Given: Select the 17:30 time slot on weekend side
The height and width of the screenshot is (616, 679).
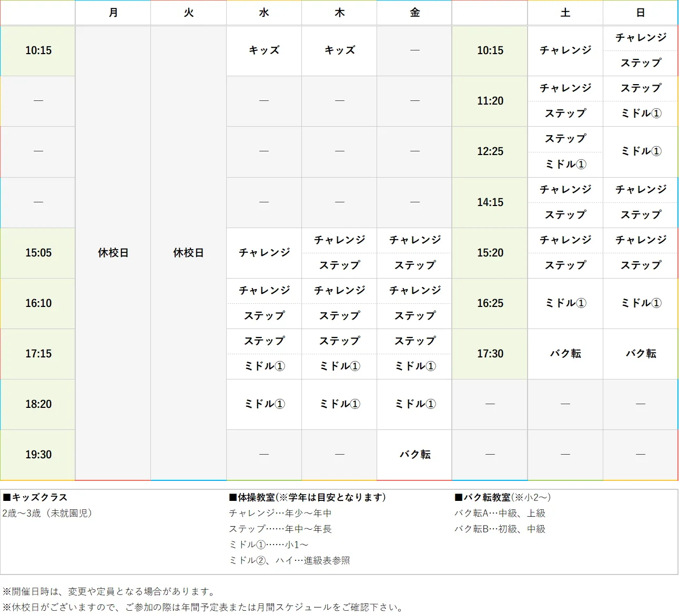Looking at the screenshot, I should (x=489, y=354).
